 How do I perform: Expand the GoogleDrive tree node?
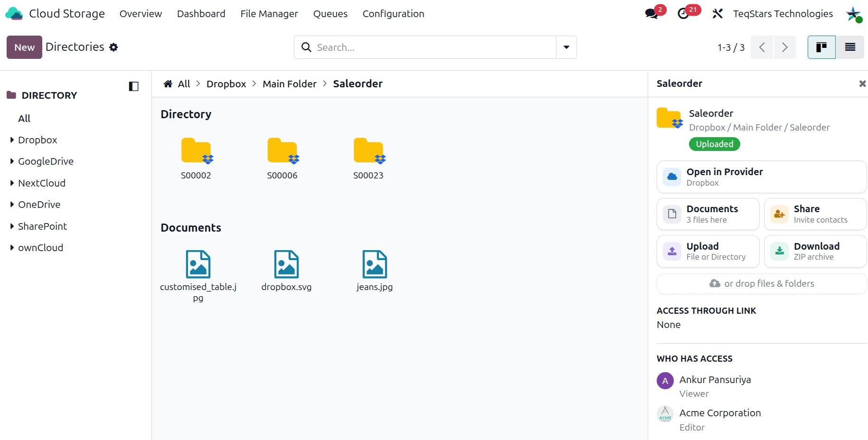point(12,161)
